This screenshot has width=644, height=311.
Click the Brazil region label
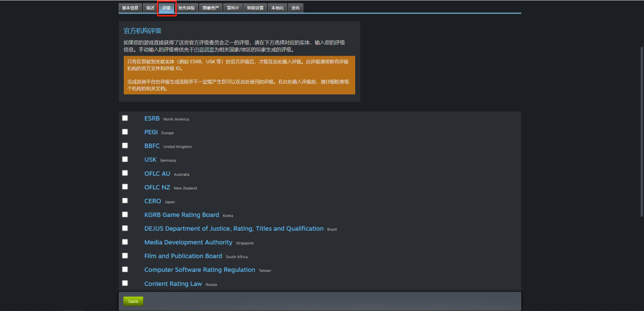click(x=332, y=230)
